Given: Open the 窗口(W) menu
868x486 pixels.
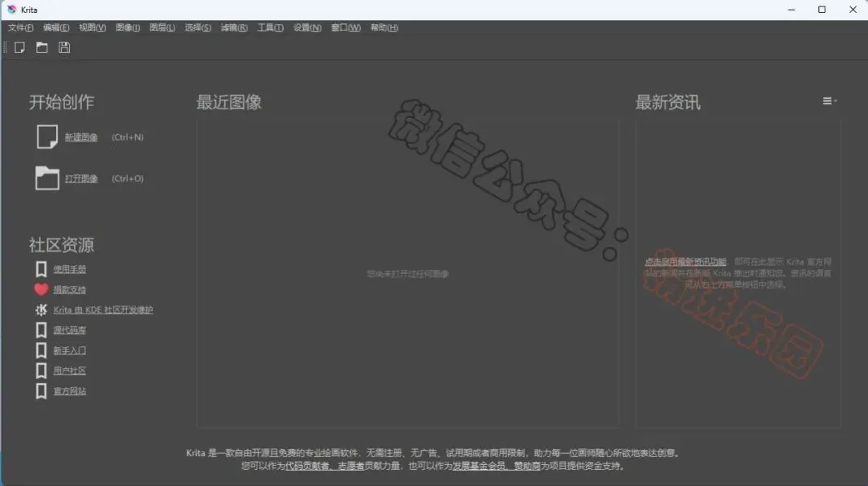Looking at the screenshot, I should (x=346, y=27).
